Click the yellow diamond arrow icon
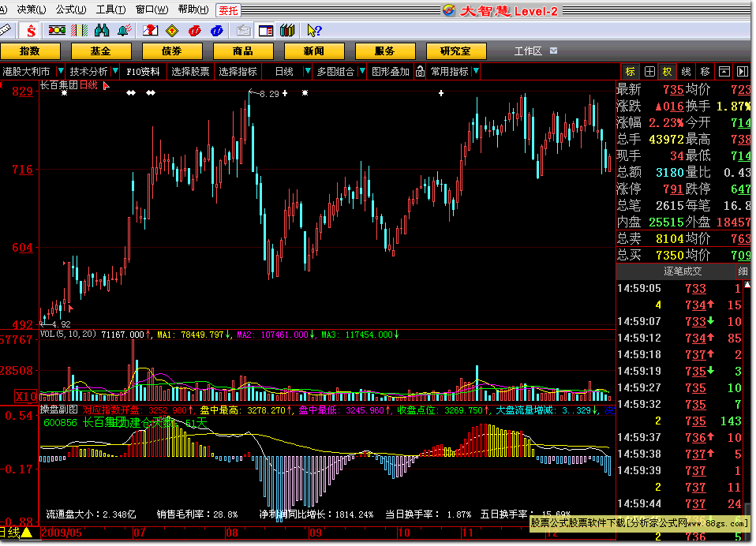The height and width of the screenshot is (546, 756). point(172,31)
